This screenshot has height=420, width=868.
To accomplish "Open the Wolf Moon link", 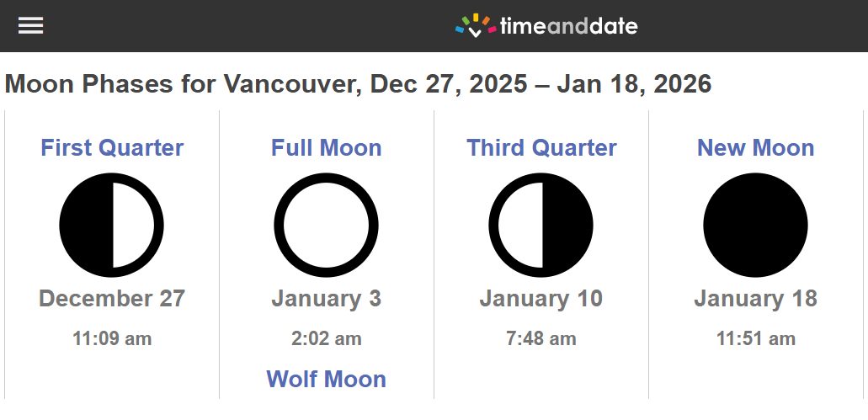I will pyautogui.click(x=326, y=379).
